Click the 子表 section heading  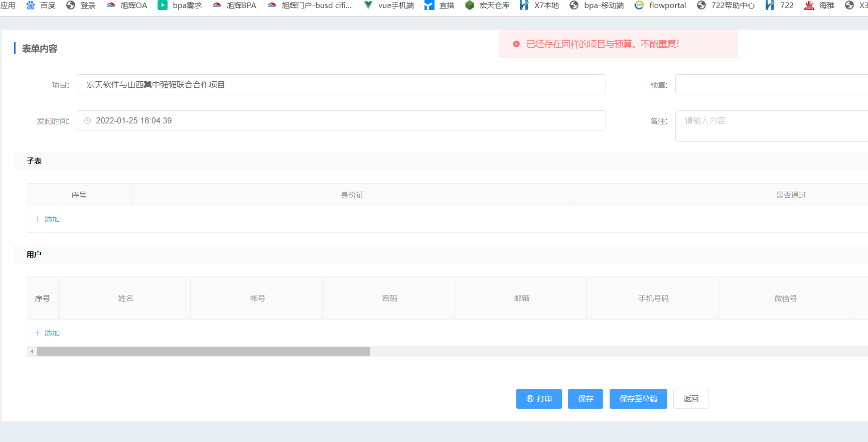pyautogui.click(x=34, y=161)
